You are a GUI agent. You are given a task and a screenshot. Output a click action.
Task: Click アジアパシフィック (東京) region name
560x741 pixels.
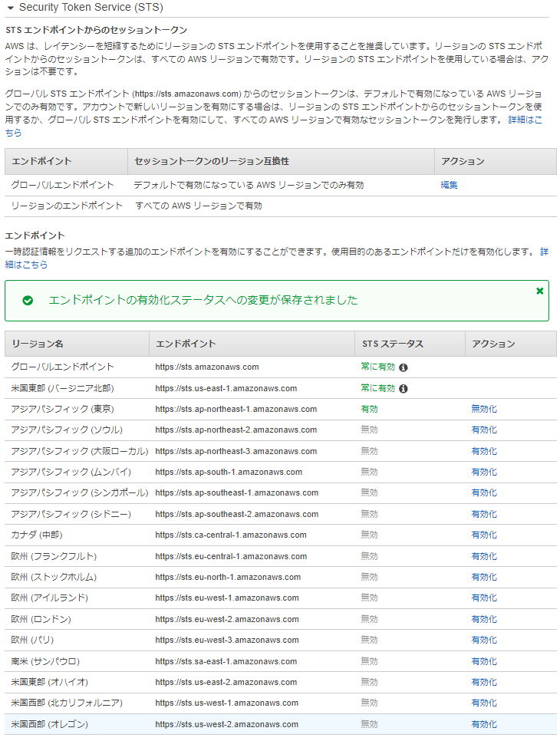tap(62, 410)
